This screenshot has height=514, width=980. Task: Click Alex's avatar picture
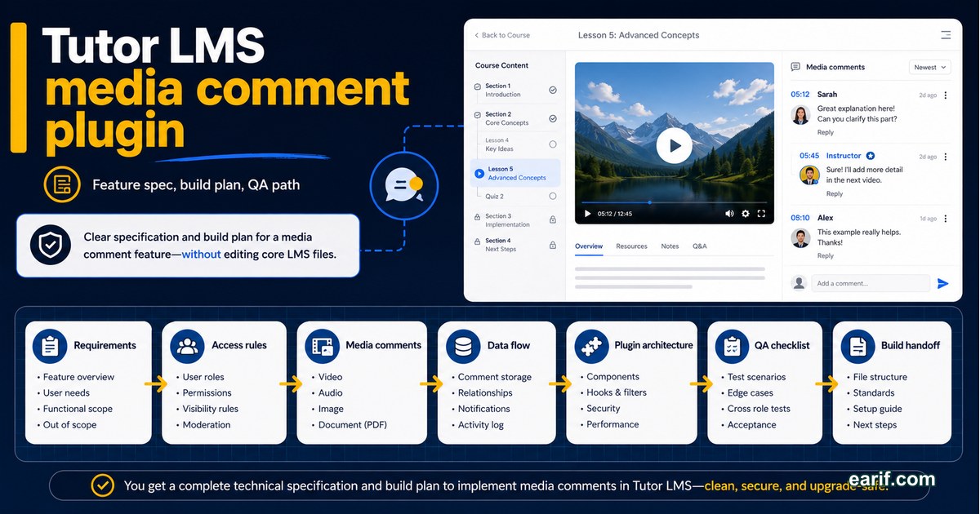pyautogui.click(x=801, y=237)
